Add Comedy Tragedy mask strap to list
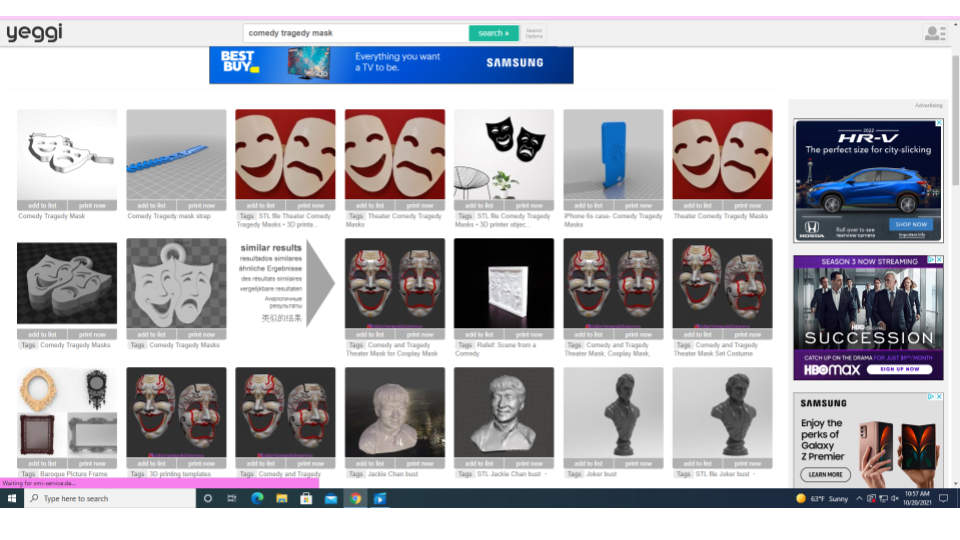The image size is (960, 540). [x=151, y=206]
